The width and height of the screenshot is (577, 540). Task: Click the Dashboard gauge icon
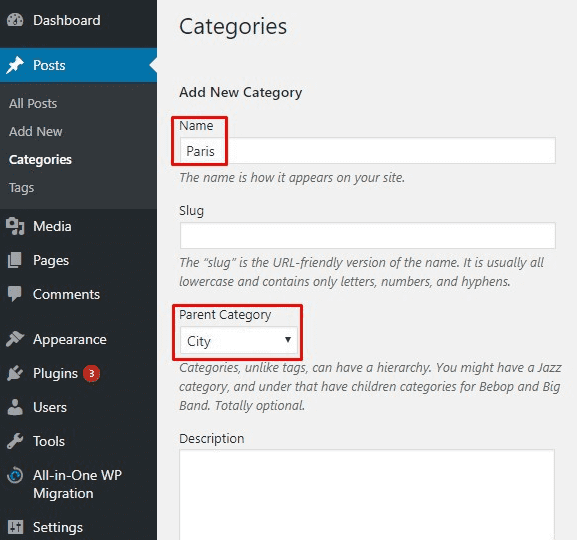15,20
